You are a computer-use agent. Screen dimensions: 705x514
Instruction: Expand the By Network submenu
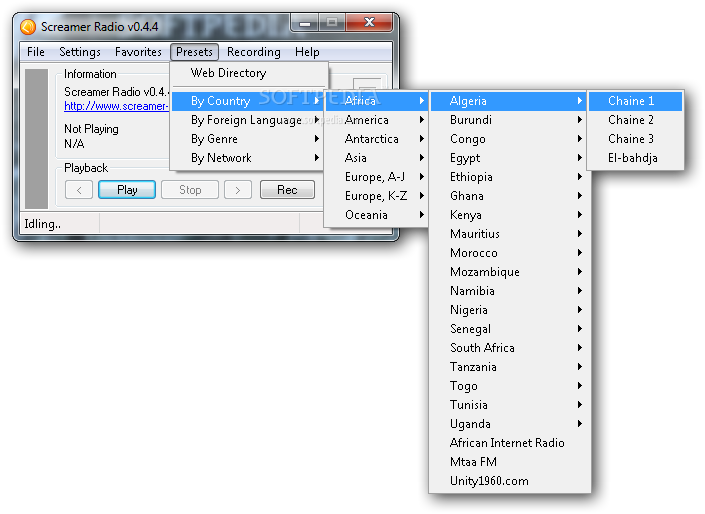(249, 158)
